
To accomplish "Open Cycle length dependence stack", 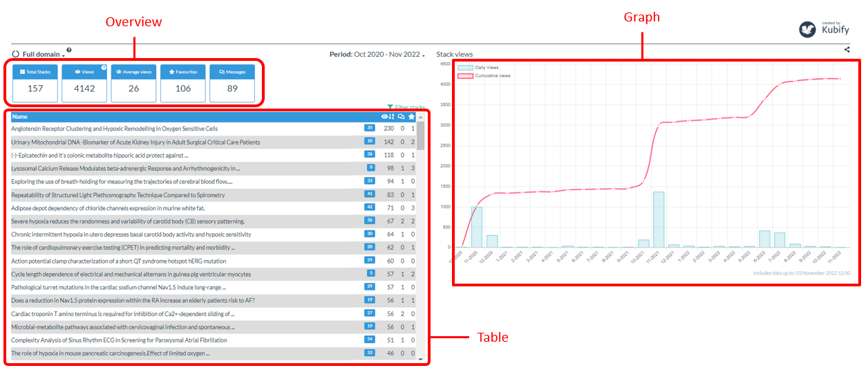I will (131, 274).
